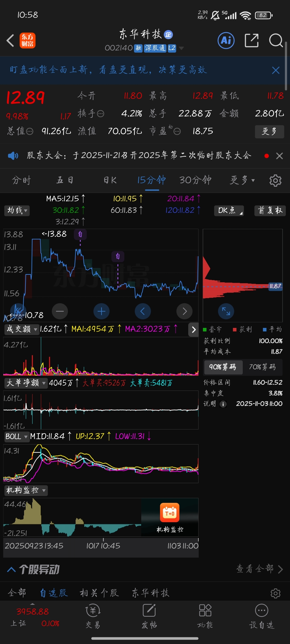
Task: Tap the 套牢 green legend swatch
Action: coord(205,330)
